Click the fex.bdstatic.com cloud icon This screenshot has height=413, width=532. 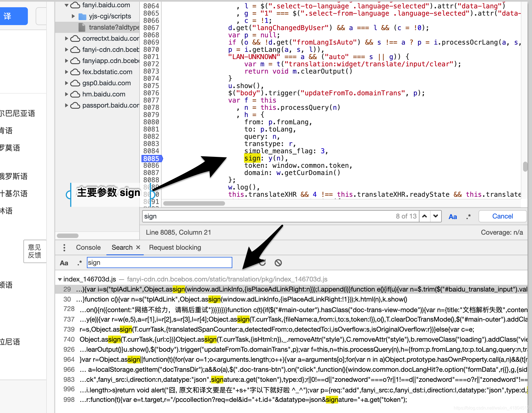75,72
